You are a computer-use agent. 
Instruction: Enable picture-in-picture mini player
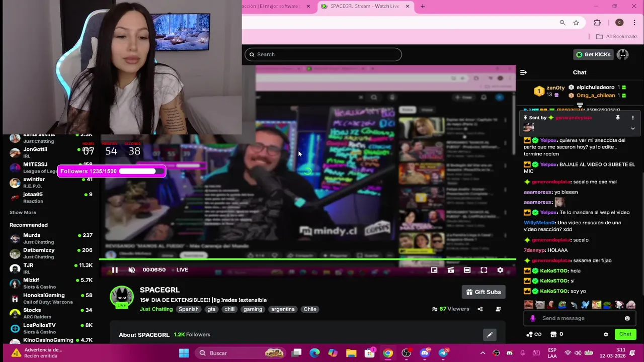click(434, 270)
